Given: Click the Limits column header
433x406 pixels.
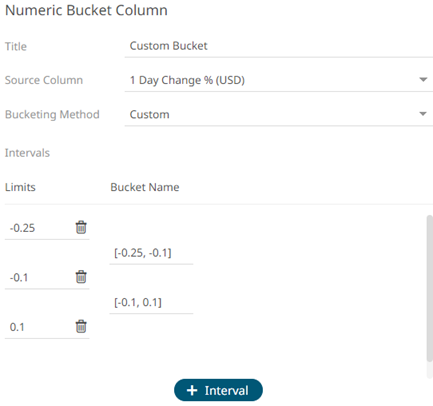Looking at the screenshot, I should pos(20,187).
